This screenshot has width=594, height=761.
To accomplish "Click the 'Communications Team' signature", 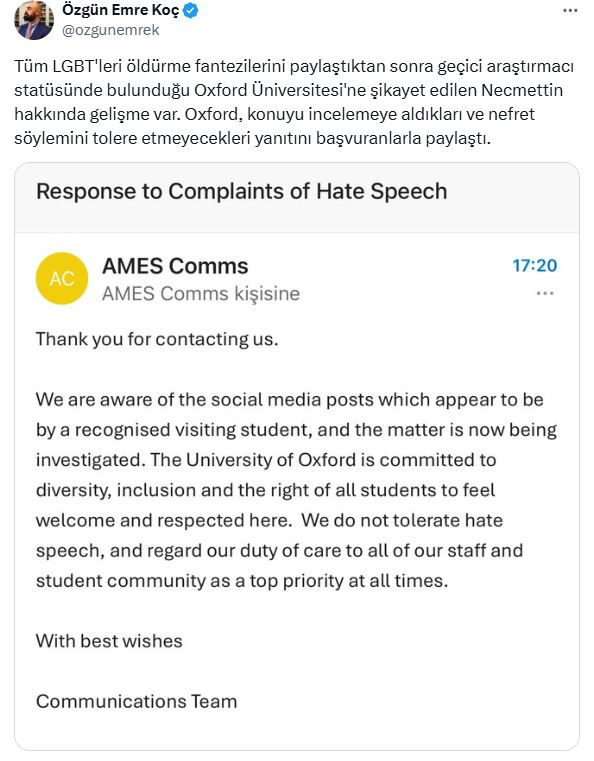I will [x=136, y=701].
